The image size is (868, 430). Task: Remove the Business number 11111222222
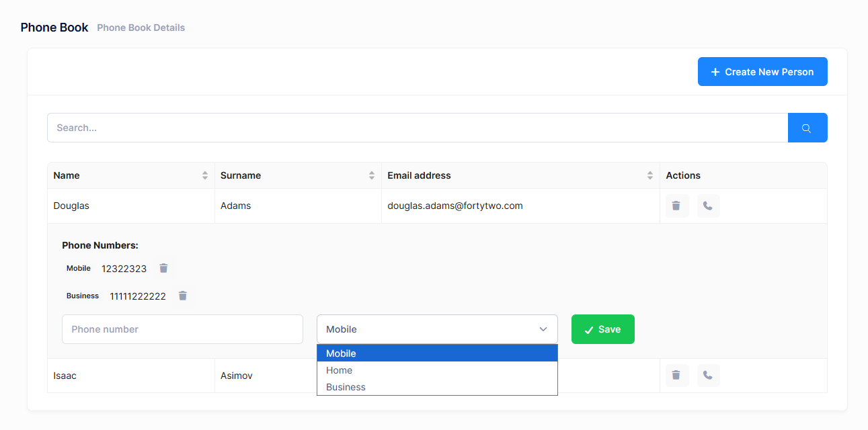pos(183,296)
